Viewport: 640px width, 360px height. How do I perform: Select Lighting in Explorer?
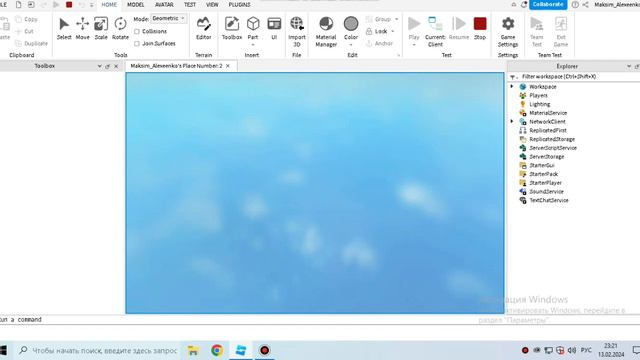coord(540,104)
